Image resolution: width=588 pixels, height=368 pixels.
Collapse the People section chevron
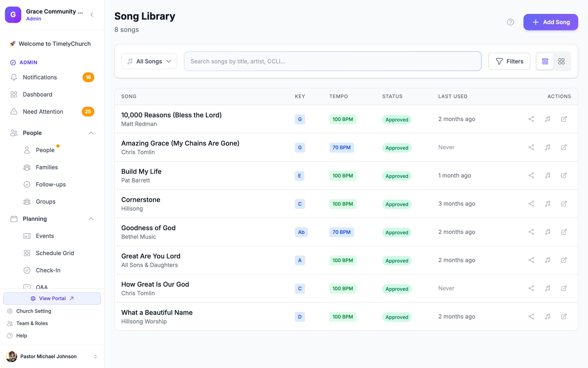91,133
